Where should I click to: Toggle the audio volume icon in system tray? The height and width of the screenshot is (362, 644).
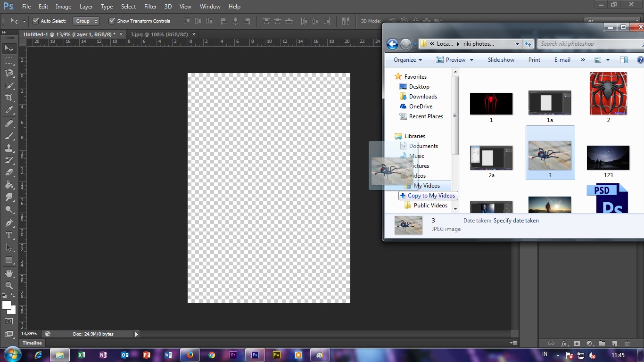click(x=592, y=354)
